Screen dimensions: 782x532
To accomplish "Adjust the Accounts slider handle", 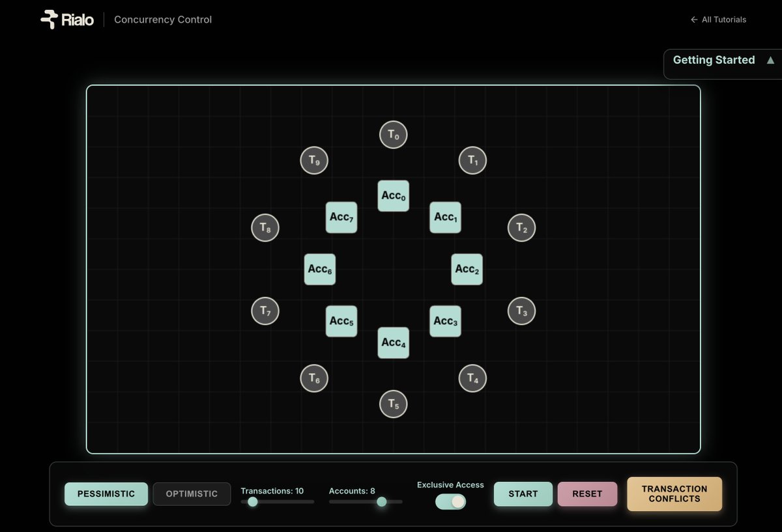I will coord(382,502).
